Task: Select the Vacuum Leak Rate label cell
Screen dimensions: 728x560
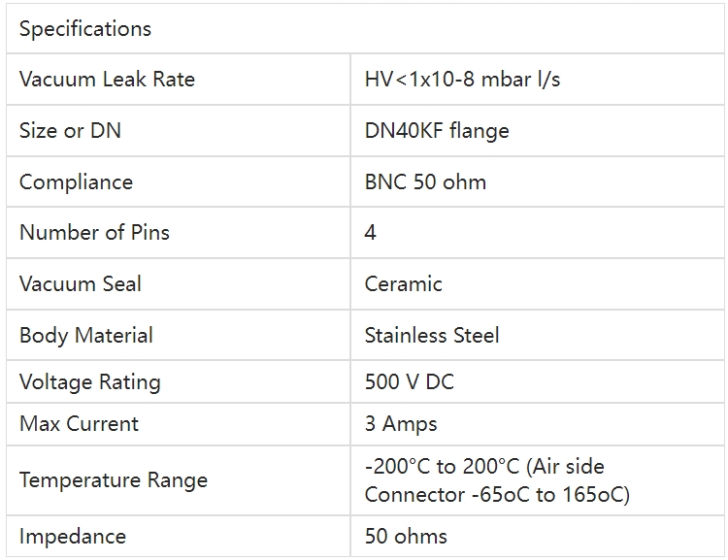Action: coord(107,80)
